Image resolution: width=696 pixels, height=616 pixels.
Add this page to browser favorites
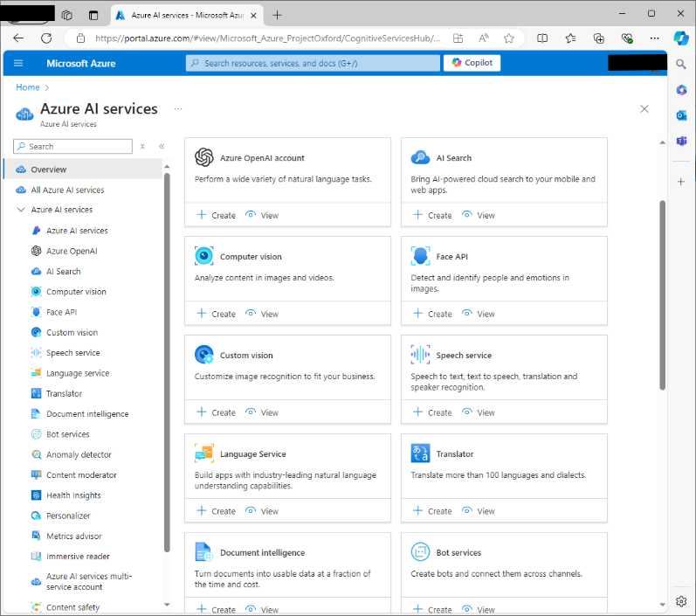click(509, 38)
